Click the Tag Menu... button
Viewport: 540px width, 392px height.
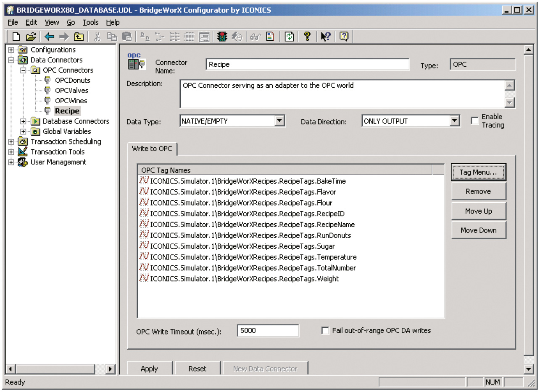478,172
